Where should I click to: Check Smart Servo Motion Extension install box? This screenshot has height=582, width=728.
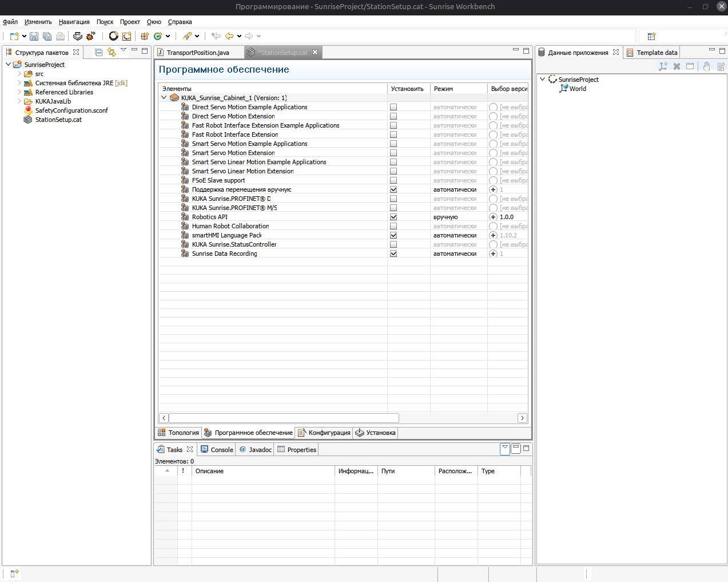point(393,153)
